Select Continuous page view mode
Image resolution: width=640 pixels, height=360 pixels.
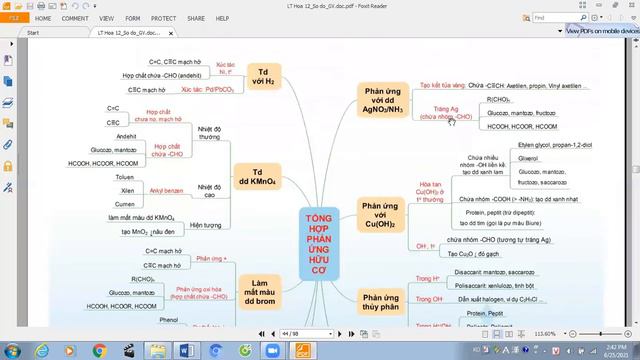(x=497, y=334)
